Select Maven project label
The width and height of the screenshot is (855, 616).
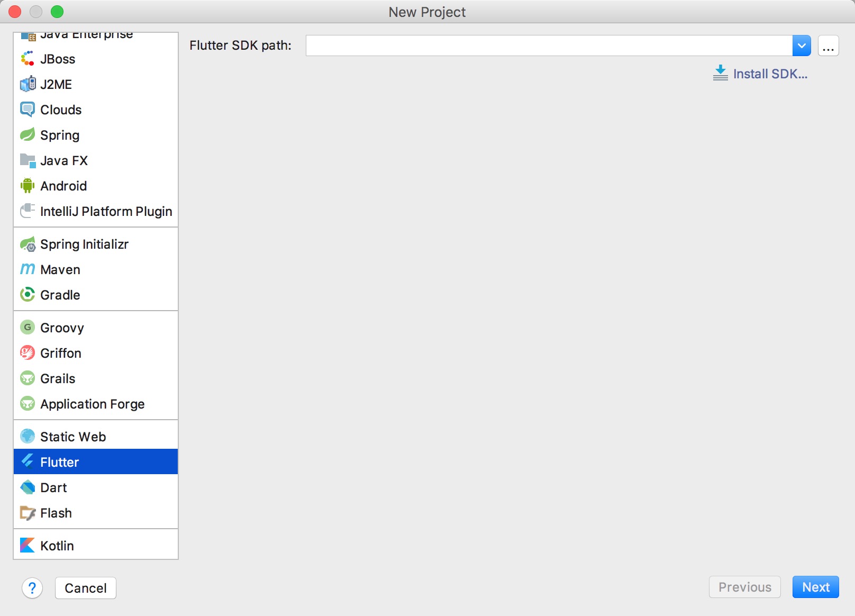point(60,270)
